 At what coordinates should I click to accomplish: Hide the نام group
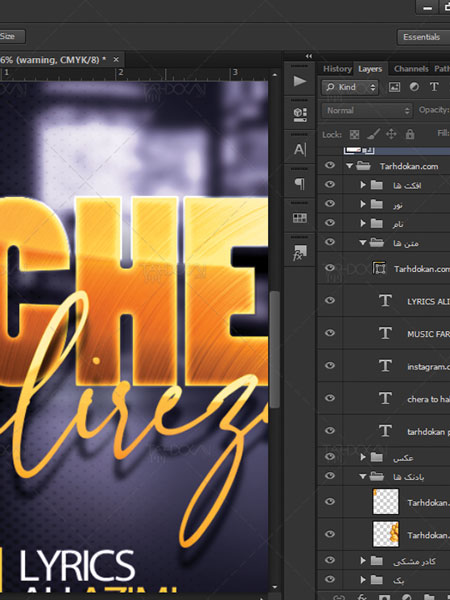pyautogui.click(x=330, y=223)
